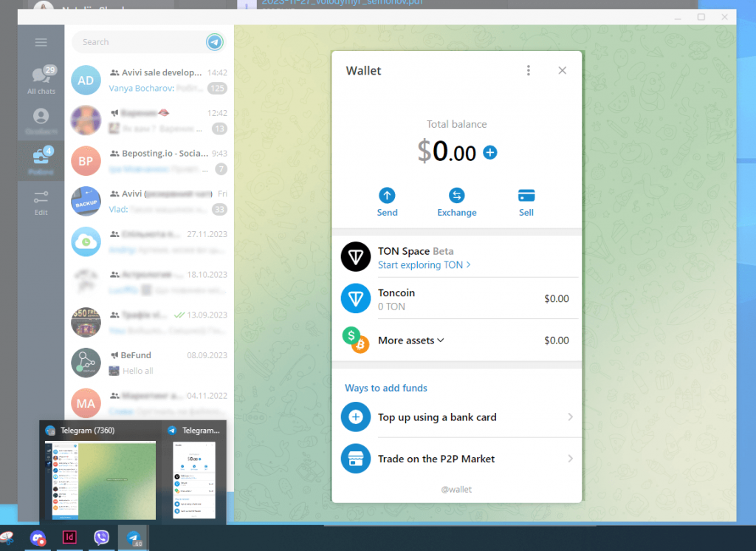Open the Avivi sale develop... chat

pos(149,80)
